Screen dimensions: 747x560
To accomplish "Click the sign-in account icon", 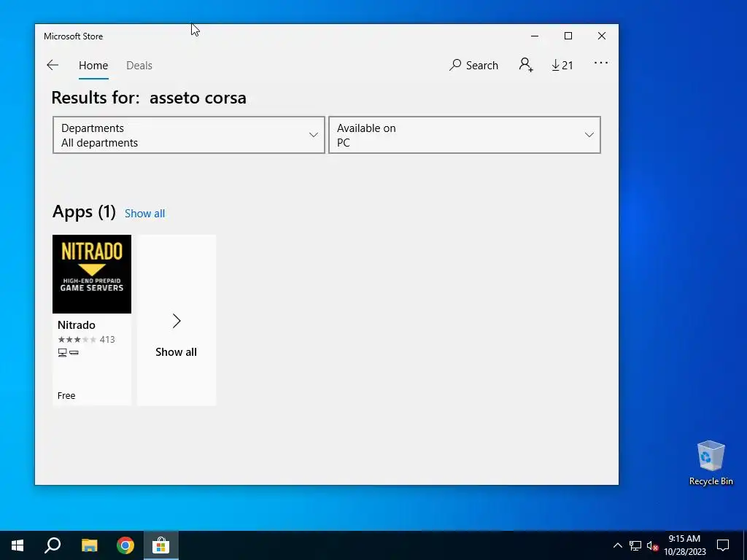I will point(526,65).
